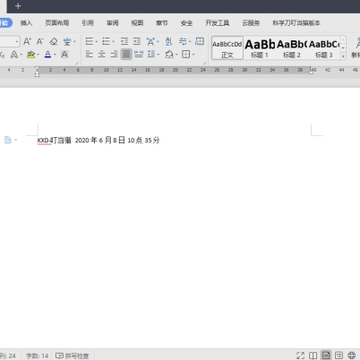Click the tab stops ruler icon
Screen dimensions: 360x360
coord(200,41)
